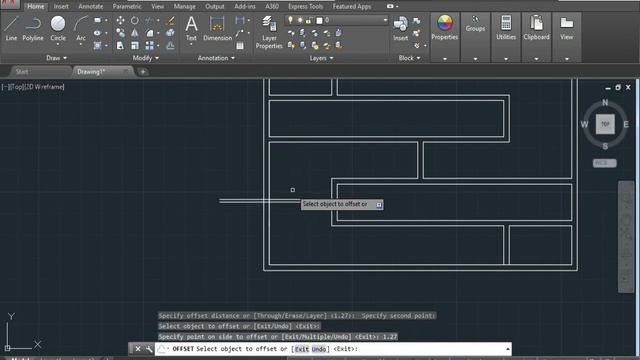Click the Create Block icon
The image size is (640, 360).
(x=416, y=20)
